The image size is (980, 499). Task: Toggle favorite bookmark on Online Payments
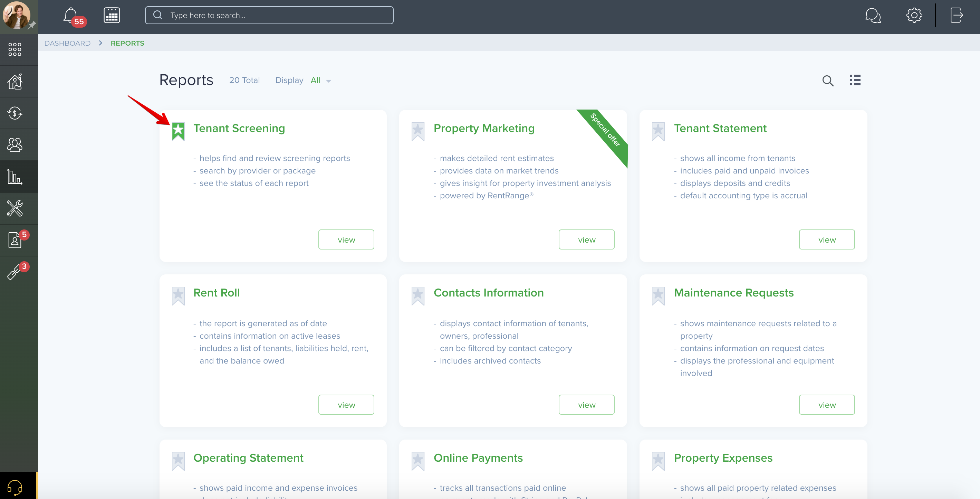(x=418, y=461)
